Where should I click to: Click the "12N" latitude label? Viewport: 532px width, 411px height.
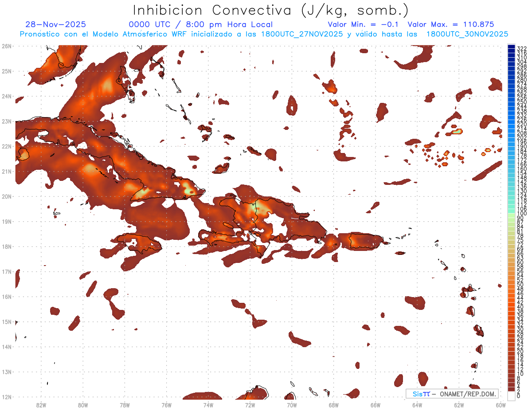click(7, 397)
